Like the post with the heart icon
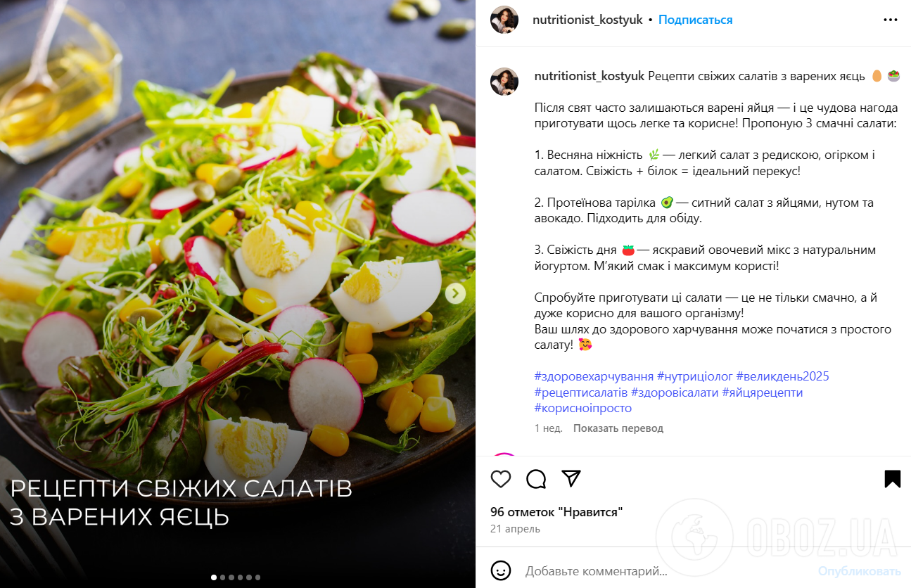The height and width of the screenshot is (588, 911). click(500, 479)
